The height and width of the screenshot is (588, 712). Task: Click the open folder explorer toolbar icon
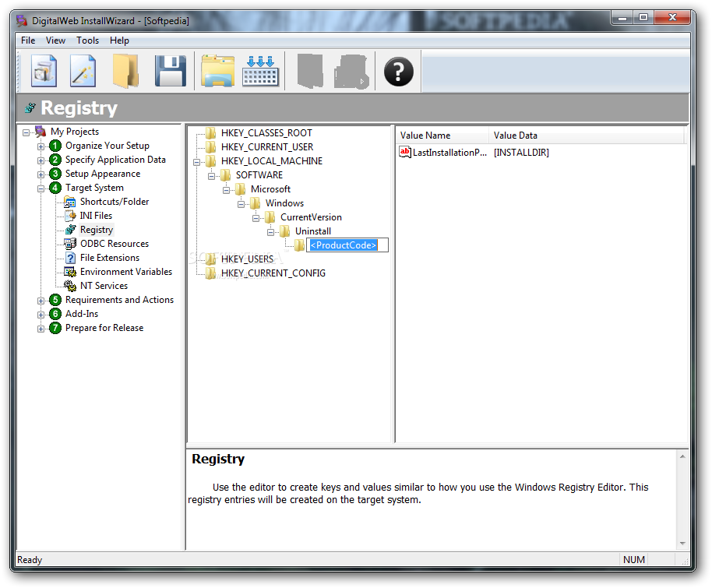pos(218,71)
